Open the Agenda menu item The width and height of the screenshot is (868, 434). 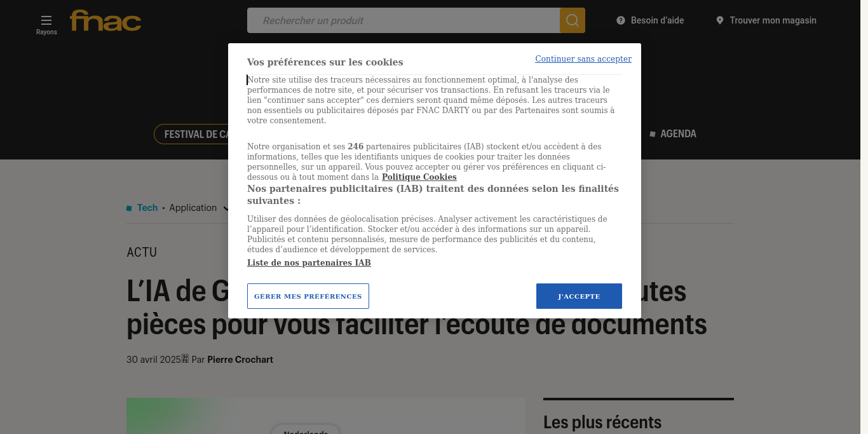pos(673,134)
